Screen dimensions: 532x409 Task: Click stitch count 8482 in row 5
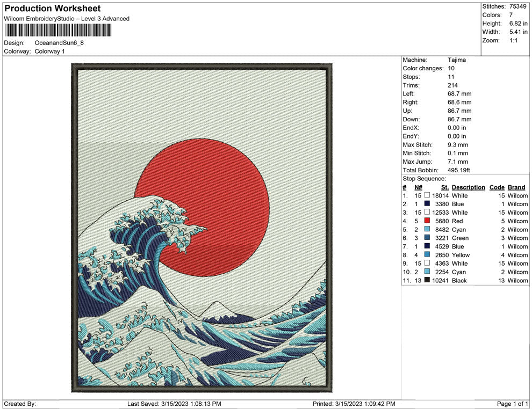click(x=442, y=229)
